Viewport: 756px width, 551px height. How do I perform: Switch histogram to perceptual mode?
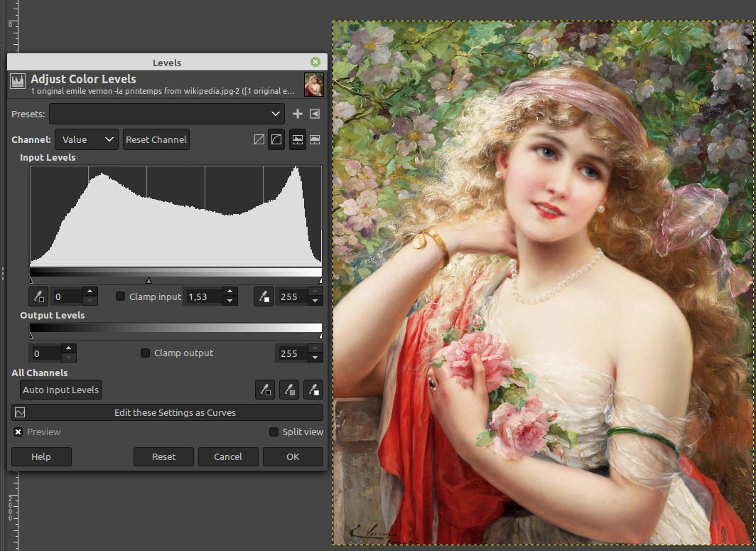click(276, 139)
